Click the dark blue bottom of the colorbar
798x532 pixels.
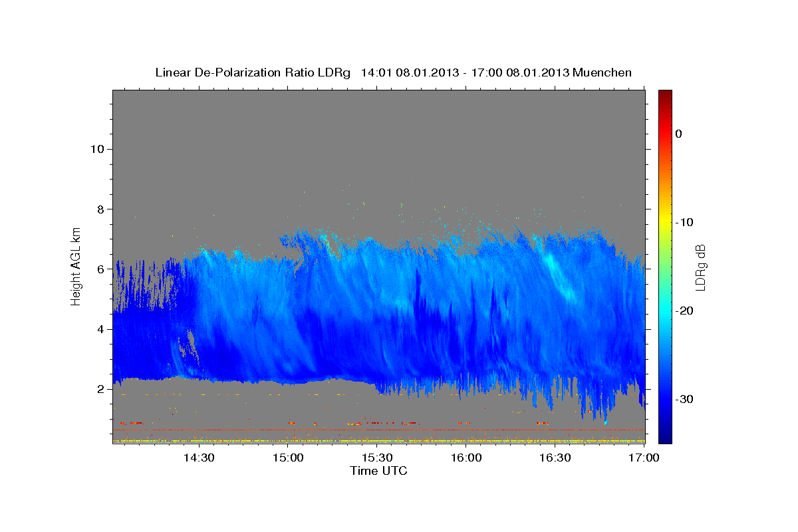tap(665, 438)
